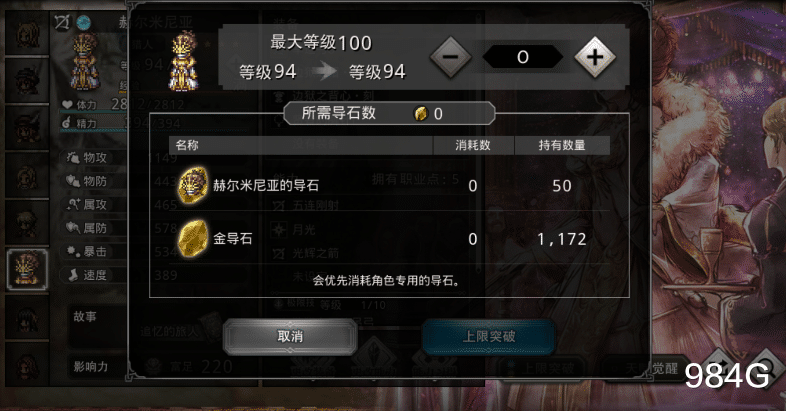Viewport: 786px width, 411px height.
Task: Select the top character portrait in sidebar
Action: pos(27,34)
